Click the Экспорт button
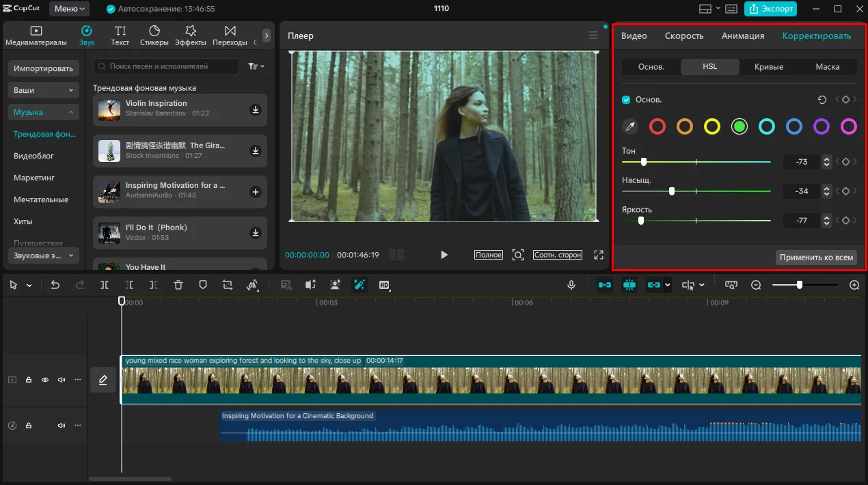This screenshot has width=868, height=485. [x=770, y=9]
